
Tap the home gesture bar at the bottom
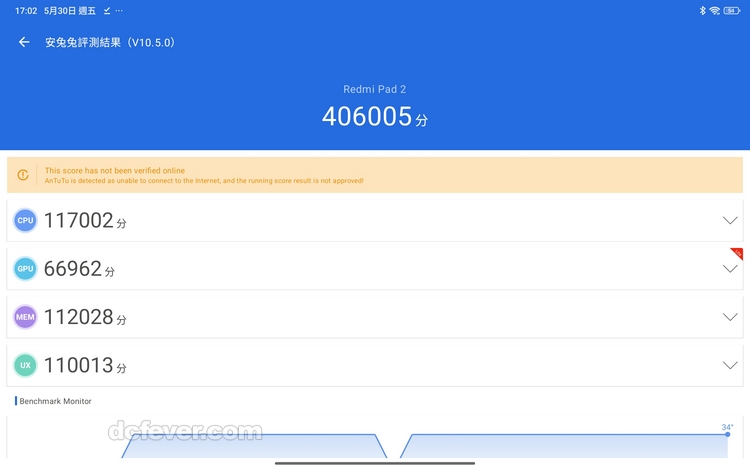click(x=375, y=463)
